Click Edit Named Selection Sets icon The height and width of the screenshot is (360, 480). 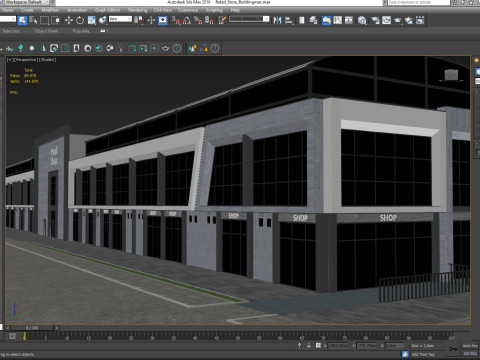(222, 20)
